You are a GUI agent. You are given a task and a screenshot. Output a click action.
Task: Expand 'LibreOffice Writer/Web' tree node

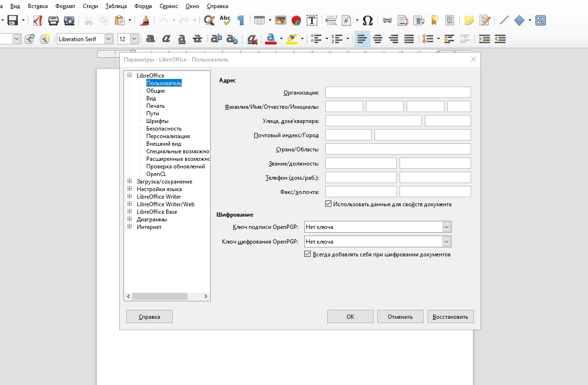[x=130, y=204]
